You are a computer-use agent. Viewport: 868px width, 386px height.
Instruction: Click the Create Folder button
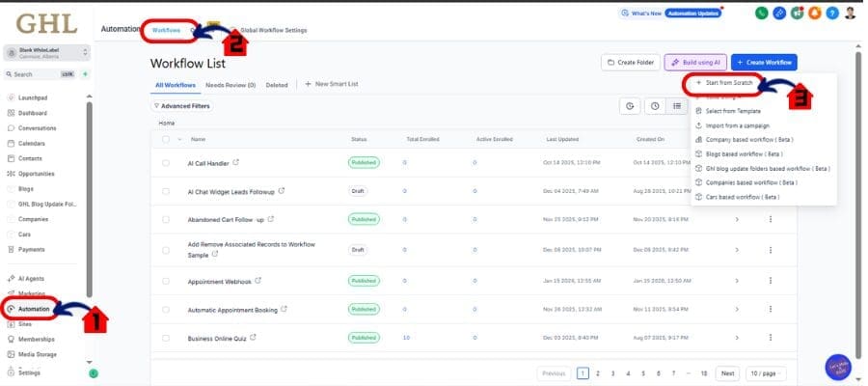click(x=631, y=63)
